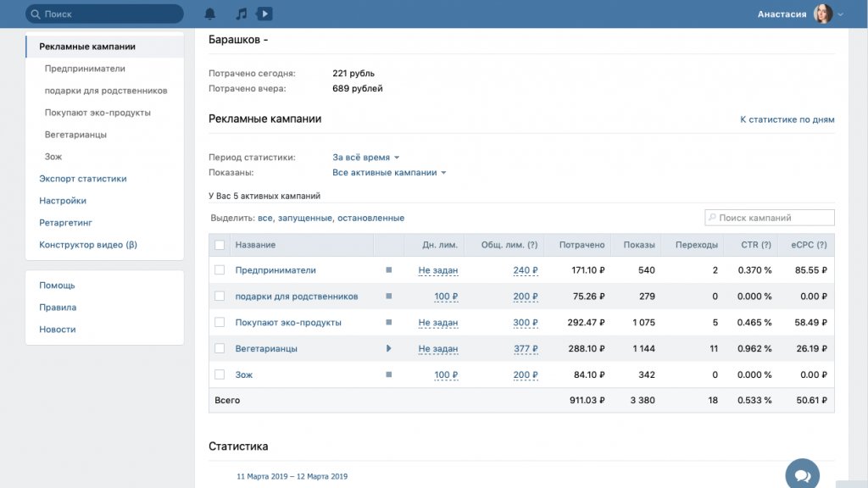
Task: Edit the 377 ₽ total limit for Вегетарианцы
Action: click(526, 348)
